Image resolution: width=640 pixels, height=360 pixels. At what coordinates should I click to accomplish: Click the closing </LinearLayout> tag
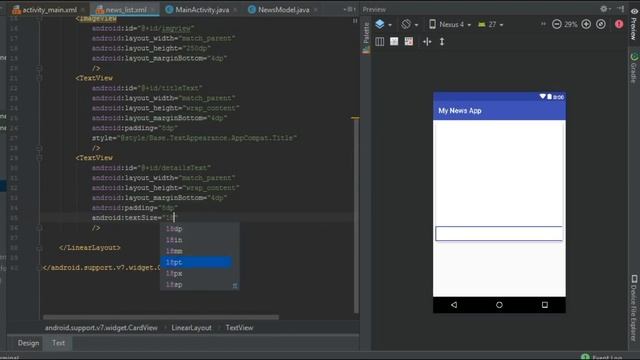click(x=90, y=248)
